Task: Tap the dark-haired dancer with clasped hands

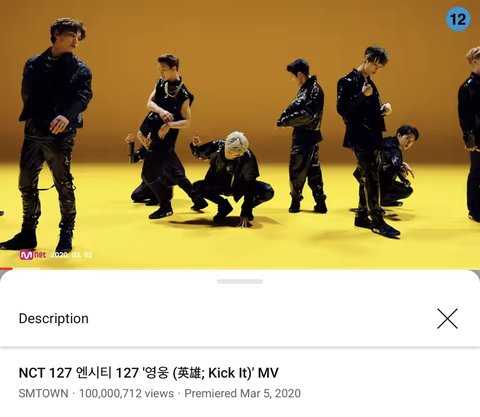Action: tap(304, 133)
